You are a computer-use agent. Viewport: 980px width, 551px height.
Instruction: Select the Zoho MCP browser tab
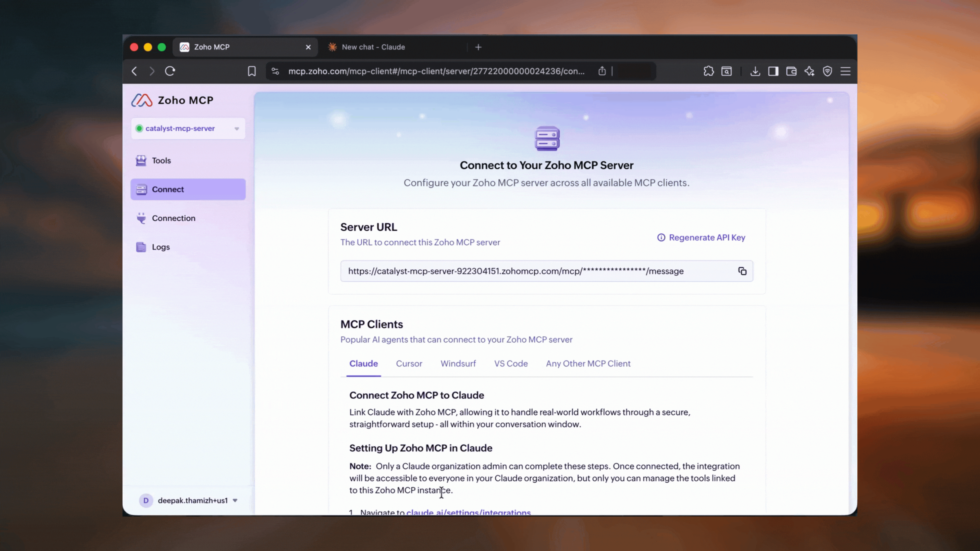coord(245,47)
